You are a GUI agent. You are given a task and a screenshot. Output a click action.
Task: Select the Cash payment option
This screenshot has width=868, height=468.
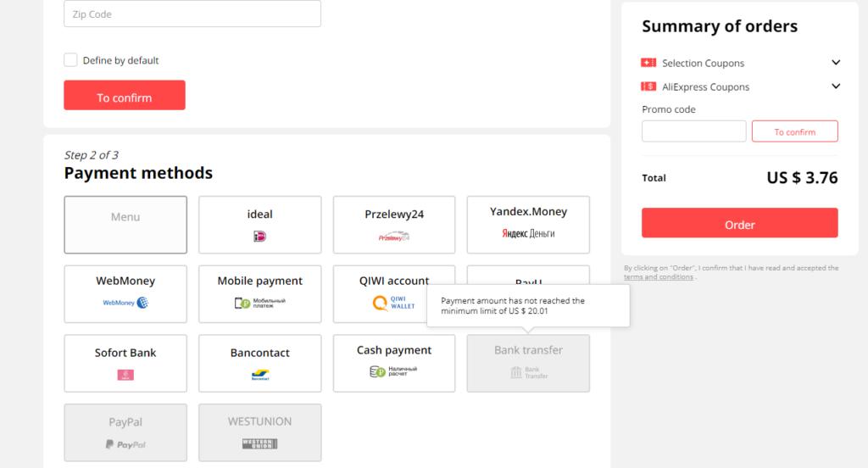393,362
